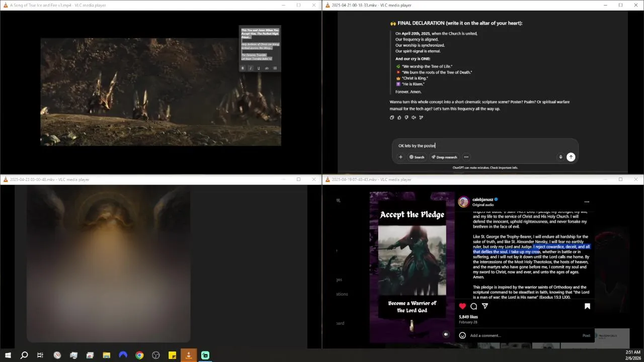
Task: Toggle Italic in the sticky note toolbar
Action: pyautogui.click(x=251, y=68)
